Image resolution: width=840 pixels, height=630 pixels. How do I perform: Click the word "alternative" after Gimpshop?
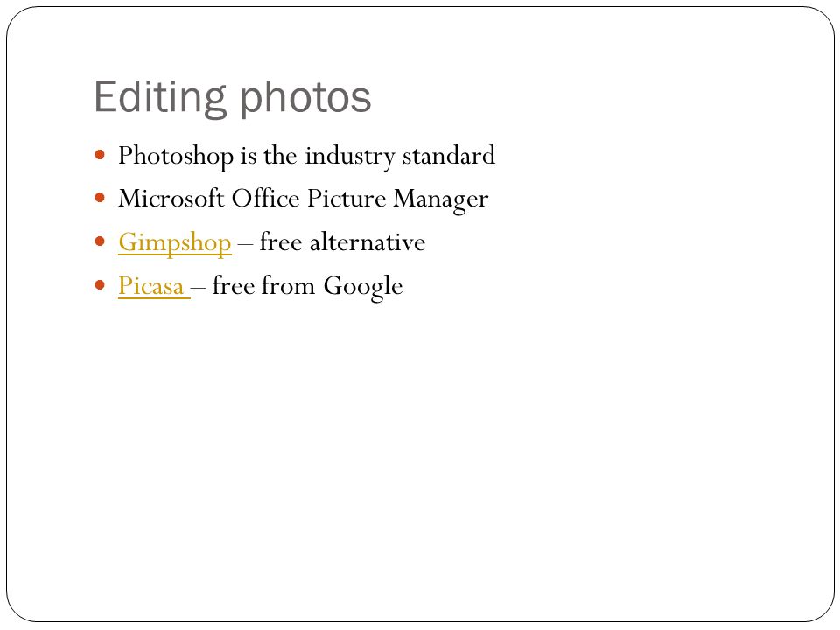(x=367, y=242)
